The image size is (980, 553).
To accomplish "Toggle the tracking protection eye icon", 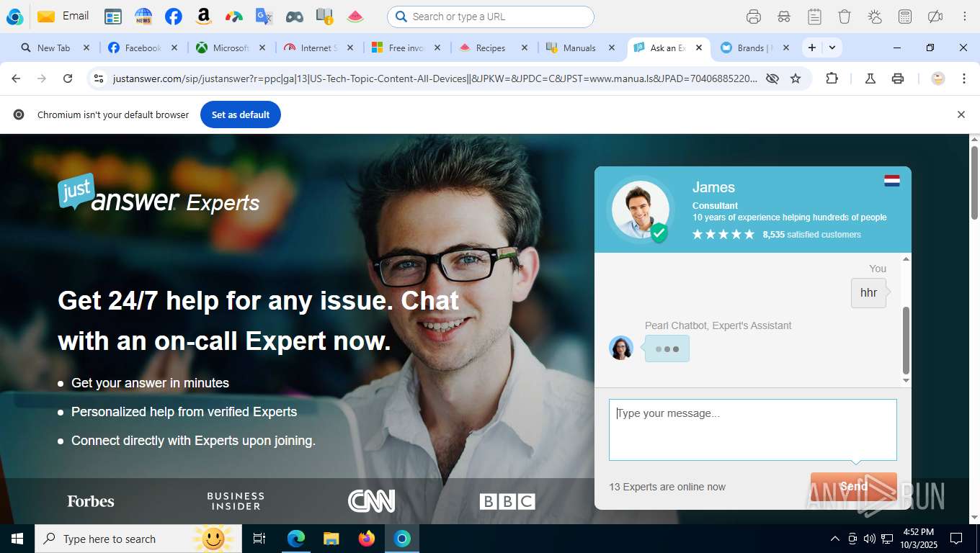I will [x=772, y=78].
